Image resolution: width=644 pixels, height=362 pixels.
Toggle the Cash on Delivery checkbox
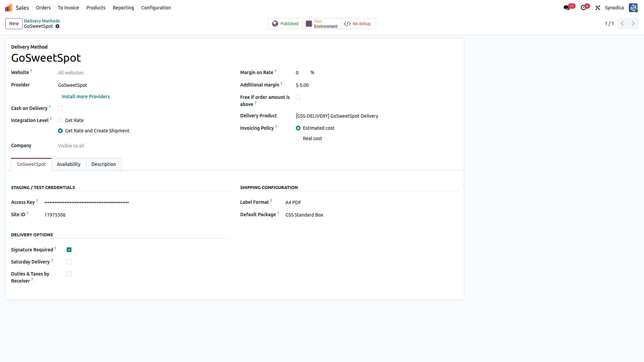(x=60, y=108)
